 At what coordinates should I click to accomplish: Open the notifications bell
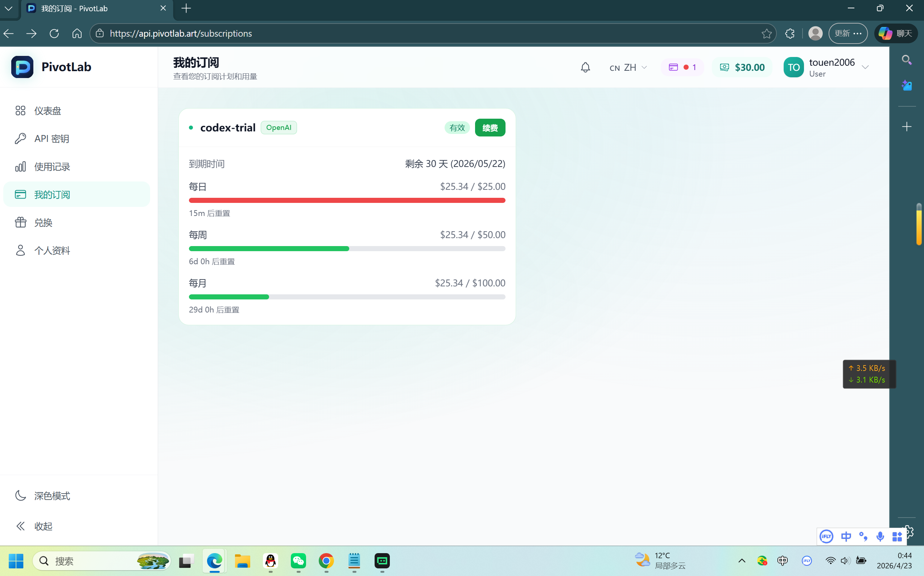(x=585, y=68)
